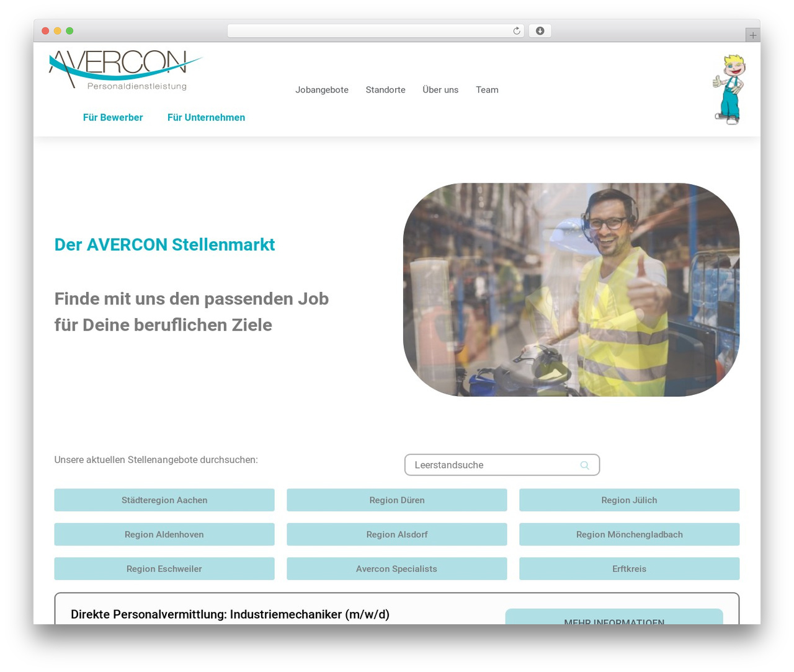This screenshot has height=672, width=794.
Task: Click the warehouse worker hero image
Action: [571, 290]
